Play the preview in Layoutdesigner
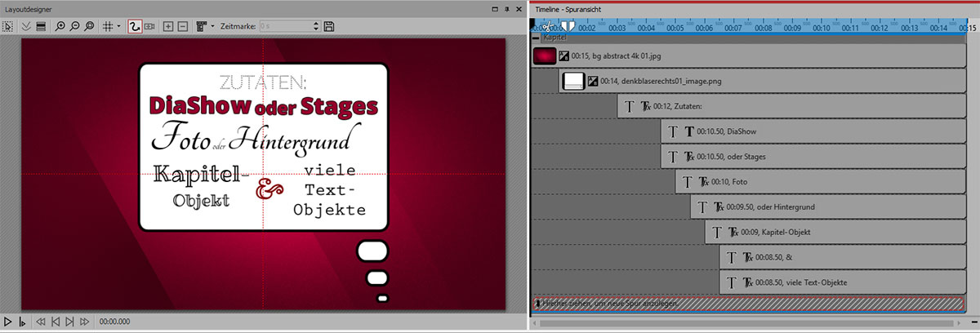 [7, 322]
